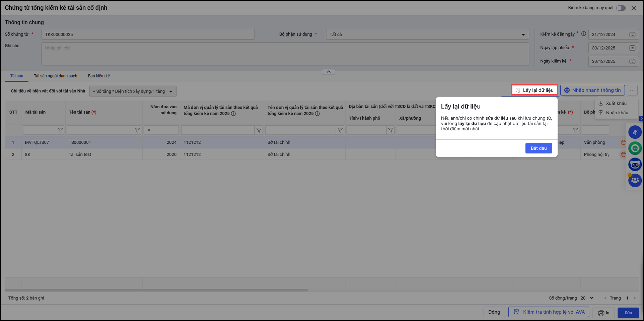Collapse the Thông tin chung section
644x321 pixels.
pyautogui.click(x=329, y=72)
